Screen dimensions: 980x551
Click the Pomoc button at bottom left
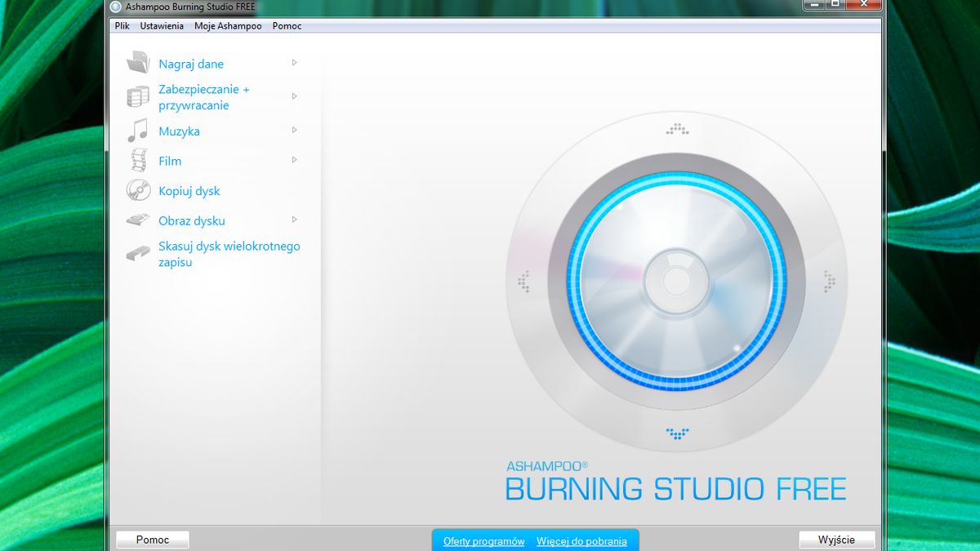(x=153, y=540)
